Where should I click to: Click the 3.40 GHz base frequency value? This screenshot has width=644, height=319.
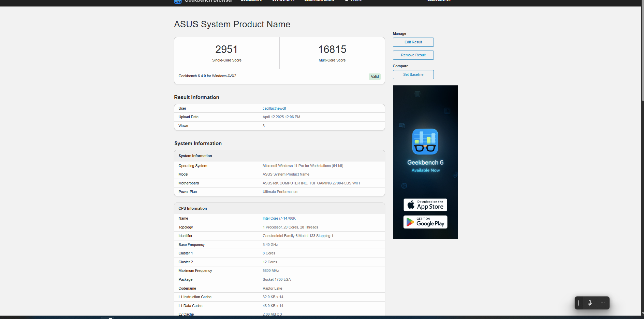tap(270, 245)
